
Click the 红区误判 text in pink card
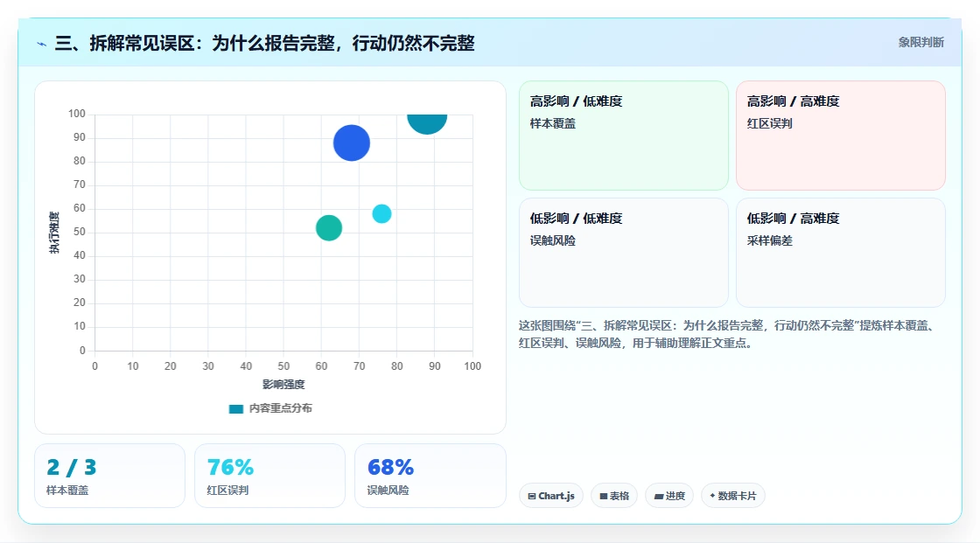tap(769, 123)
